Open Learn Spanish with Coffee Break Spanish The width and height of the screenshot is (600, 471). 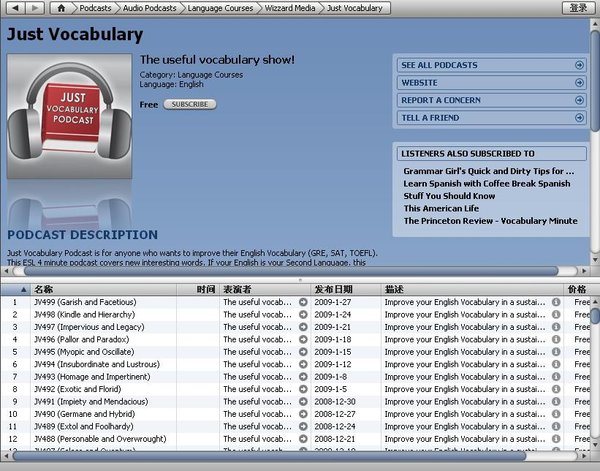coord(487,184)
